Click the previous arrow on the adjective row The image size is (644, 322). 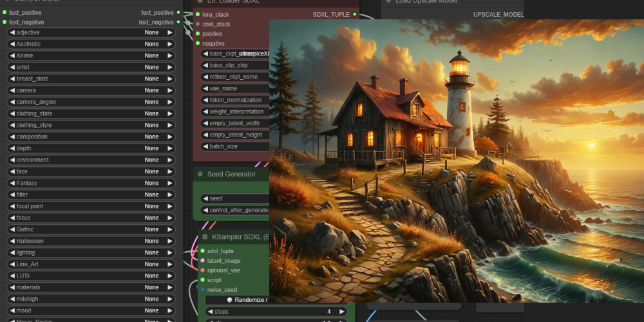(12, 32)
